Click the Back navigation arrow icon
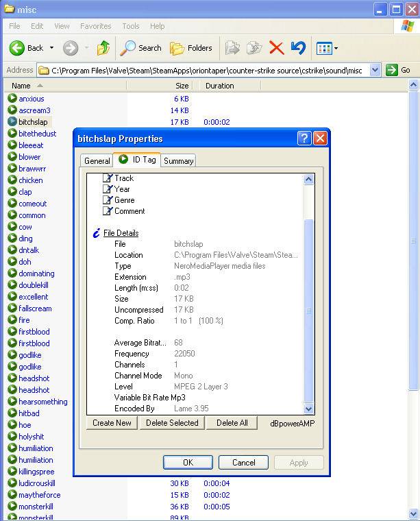This screenshot has width=420, height=521. [17, 48]
